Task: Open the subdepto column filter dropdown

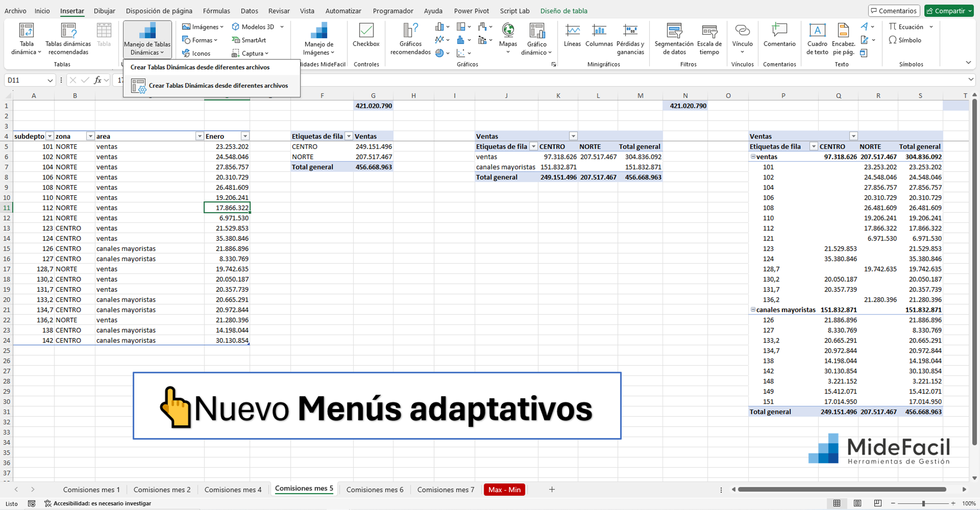Action: 49,136
